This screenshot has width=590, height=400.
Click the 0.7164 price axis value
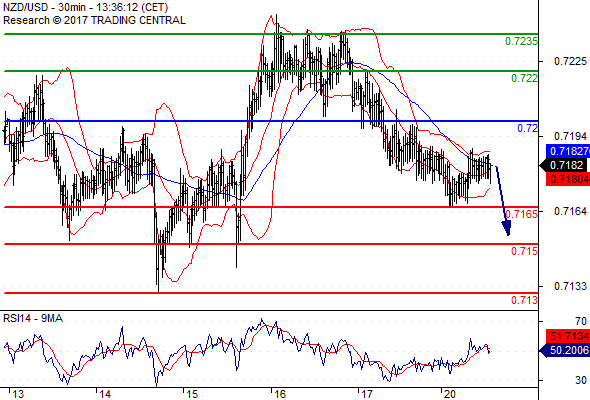point(570,211)
